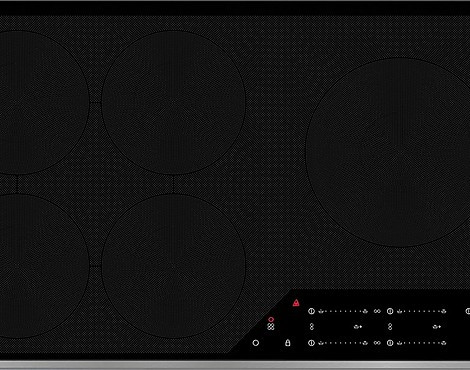Screen dimensions: 470x370
Task: Toggle the upper-right zone on/off button
Action: coord(390,311)
